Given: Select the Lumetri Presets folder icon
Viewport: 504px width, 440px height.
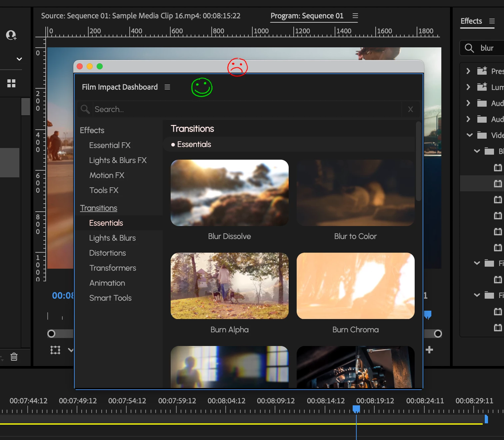Looking at the screenshot, I should pyautogui.click(x=482, y=87).
